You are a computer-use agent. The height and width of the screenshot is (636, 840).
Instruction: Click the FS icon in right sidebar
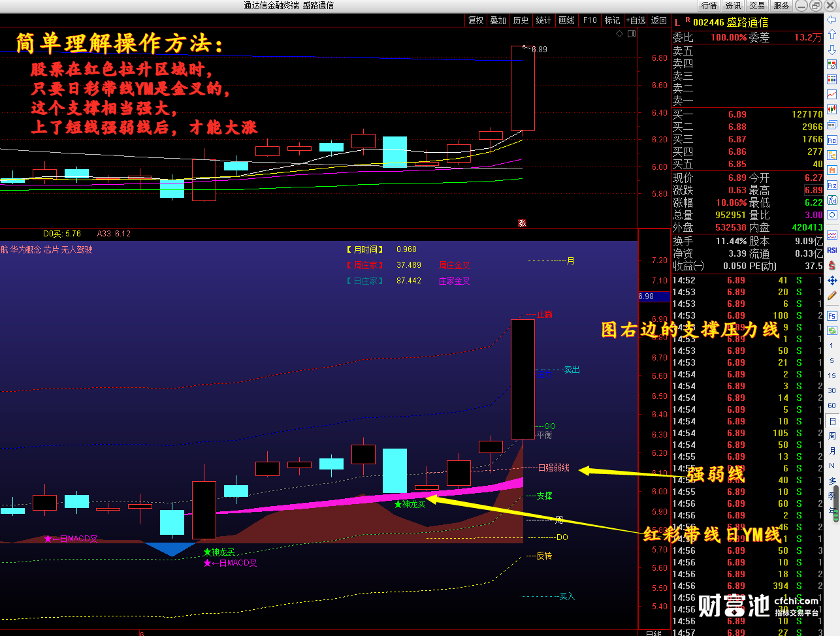click(x=832, y=315)
